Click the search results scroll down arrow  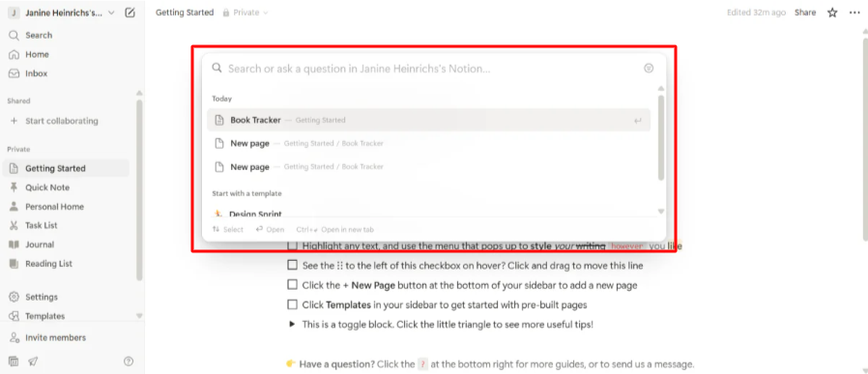(x=660, y=212)
